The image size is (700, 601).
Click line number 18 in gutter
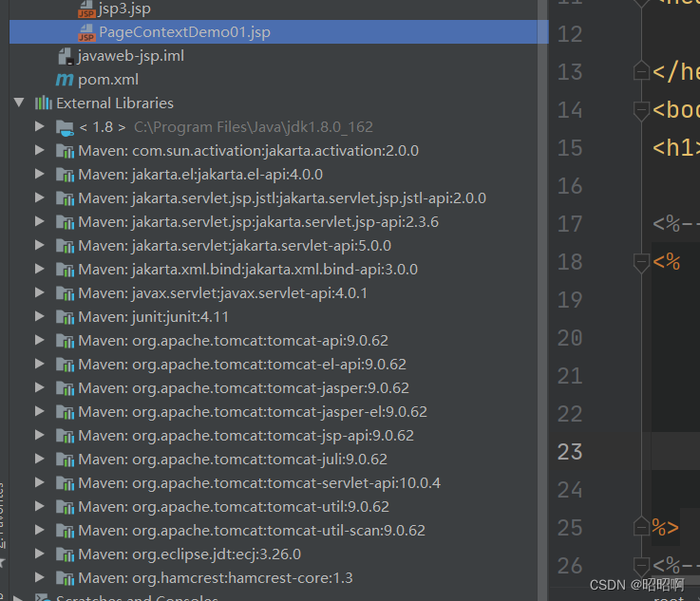click(x=570, y=262)
